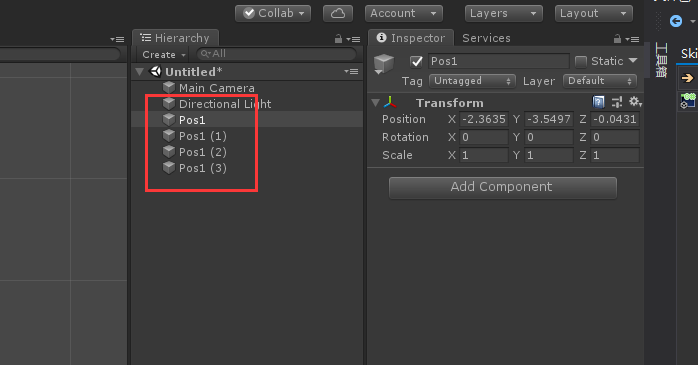
Task: Toggle the Pos1 active checkbox
Action: click(x=416, y=61)
